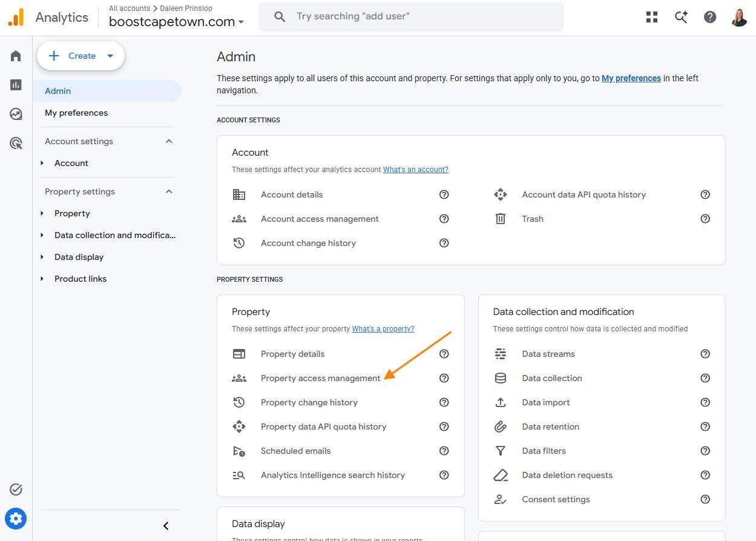Image resolution: width=756 pixels, height=541 pixels.
Task: Show help for Property change history
Action: pos(444,402)
